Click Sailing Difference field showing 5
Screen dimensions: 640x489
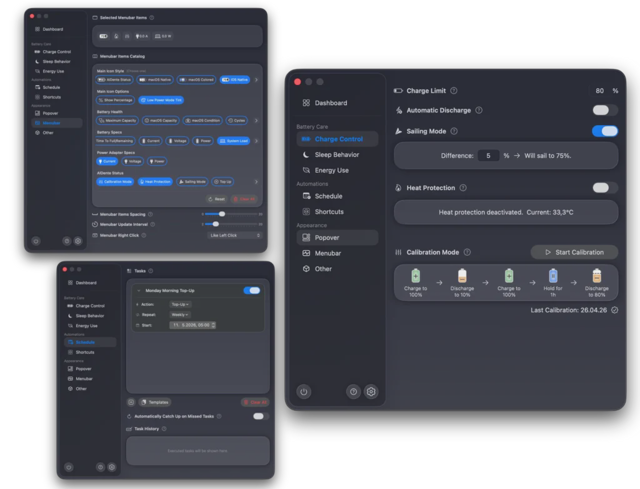point(488,156)
